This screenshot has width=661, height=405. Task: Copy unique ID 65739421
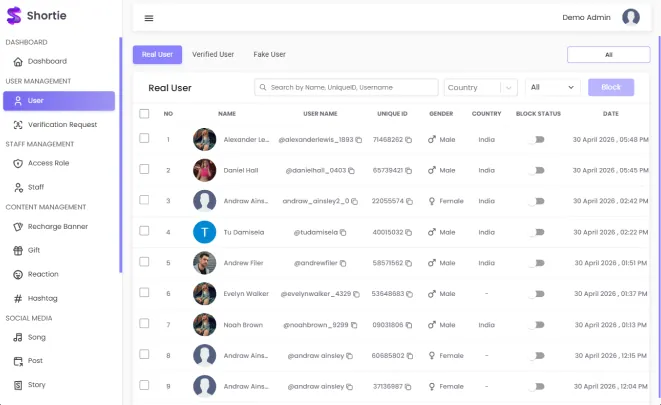tap(408, 171)
